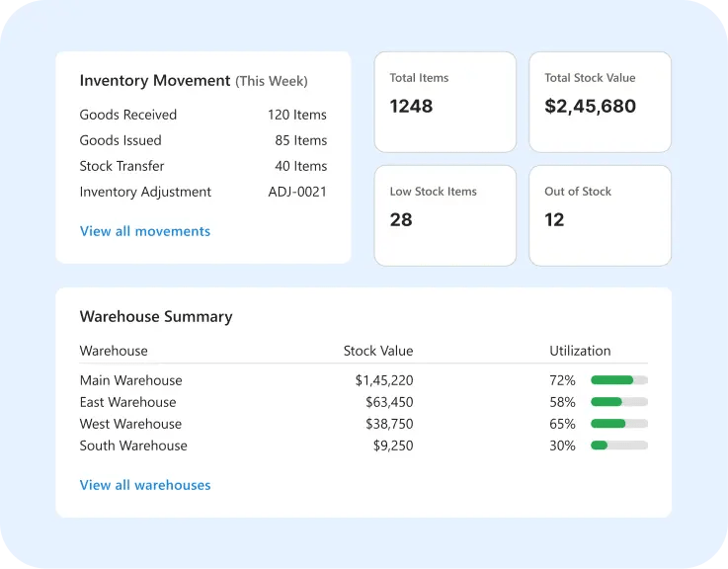
Task: Click the Main Warehouse utilization bar
Action: click(619, 380)
